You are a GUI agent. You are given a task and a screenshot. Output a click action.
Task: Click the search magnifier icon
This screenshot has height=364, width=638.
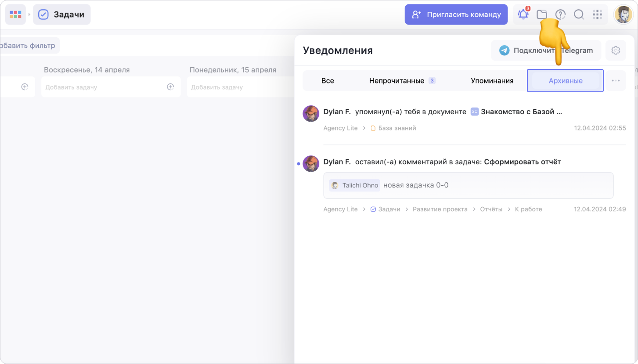(579, 14)
